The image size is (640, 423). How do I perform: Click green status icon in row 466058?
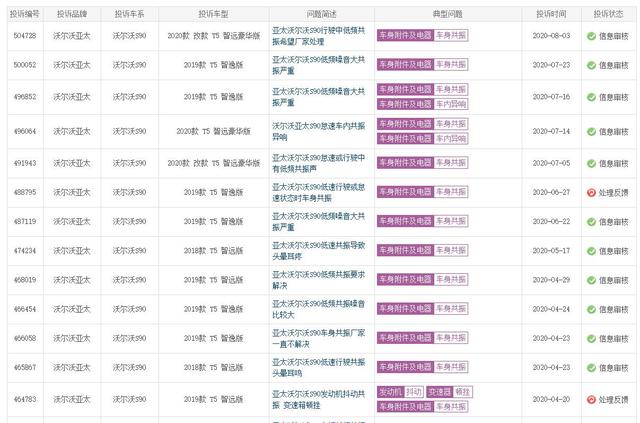point(591,338)
